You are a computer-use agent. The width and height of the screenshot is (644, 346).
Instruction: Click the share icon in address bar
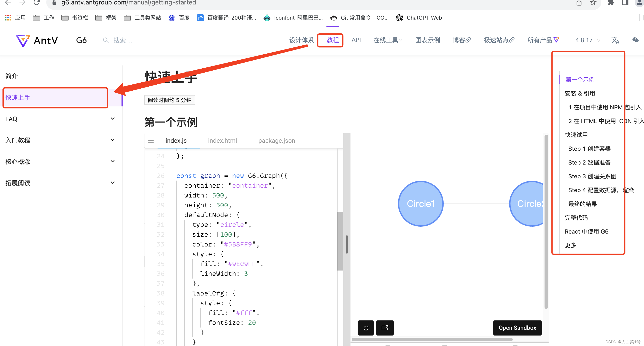point(579,3)
